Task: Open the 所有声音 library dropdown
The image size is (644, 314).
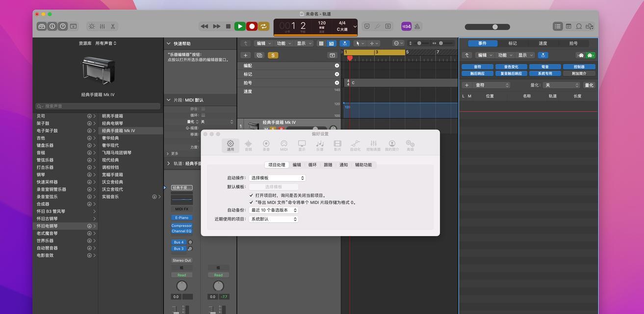Action: pos(106,43)
